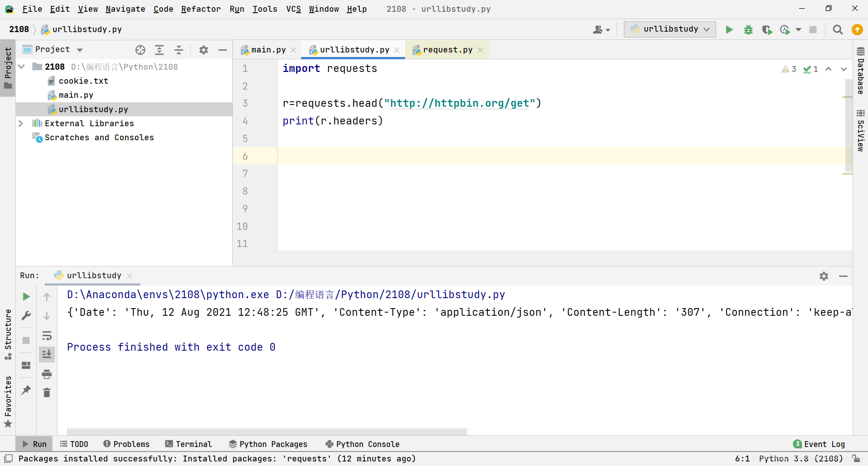Click Select Opened File target icon
This screenshot has width=868, height=466.
[x=140, y=50]
